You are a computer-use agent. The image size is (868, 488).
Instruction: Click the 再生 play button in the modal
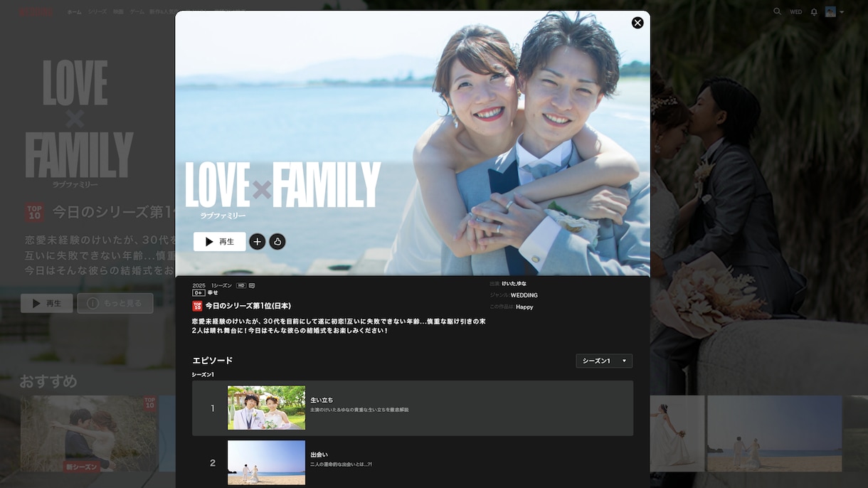(x=219, y=241)
